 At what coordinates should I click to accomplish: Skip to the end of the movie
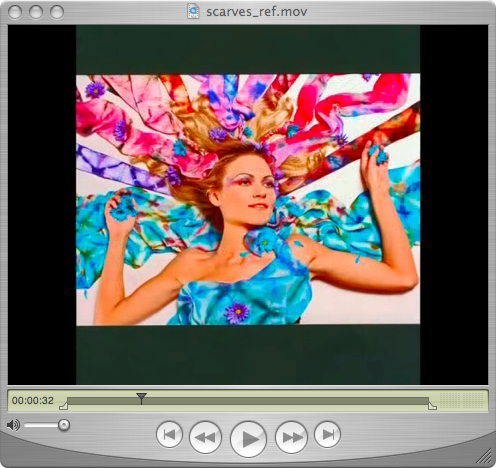pyautogui.click(x=327, y=434)
